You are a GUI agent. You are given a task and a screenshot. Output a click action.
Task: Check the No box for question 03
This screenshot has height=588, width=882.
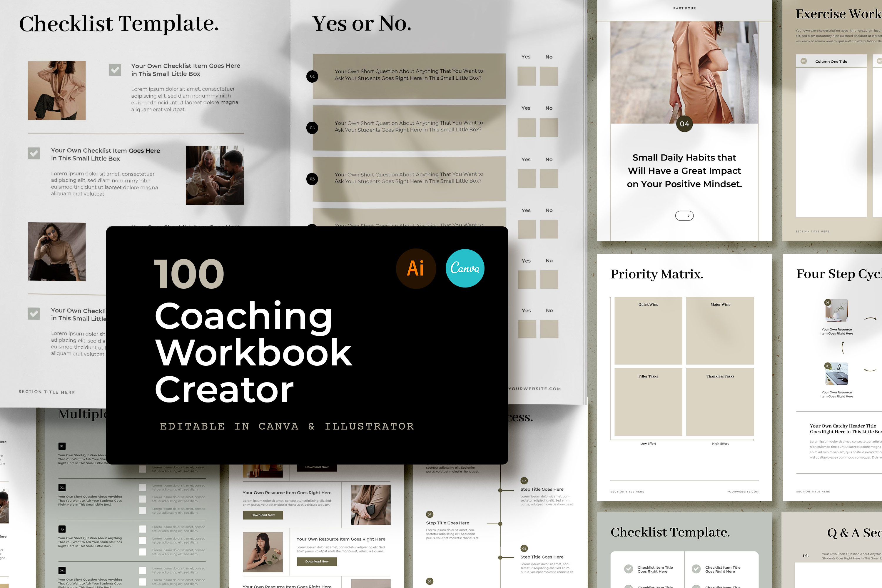coord(549,178)
